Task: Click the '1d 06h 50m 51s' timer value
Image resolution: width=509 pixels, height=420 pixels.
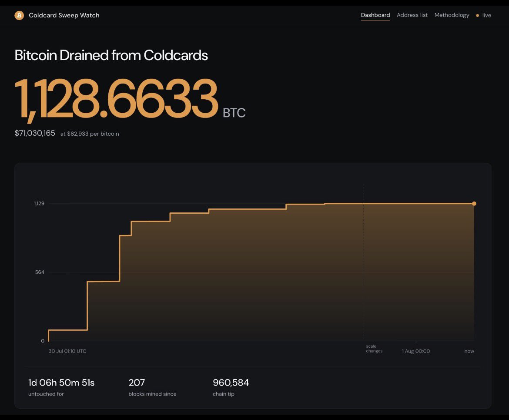Action: coord(61,383)
